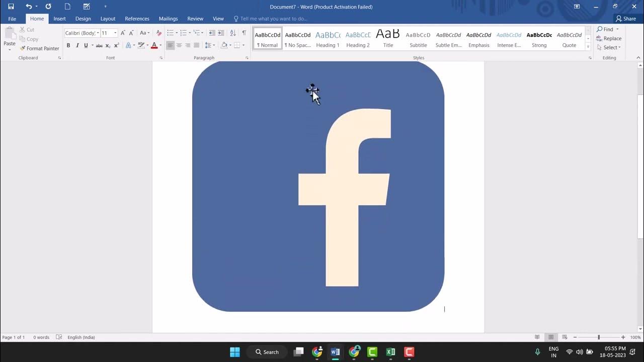The width and height of the screenshot is (644, 362).
Task: Open the Select dropdown in Editing
Action: point(609,47)
